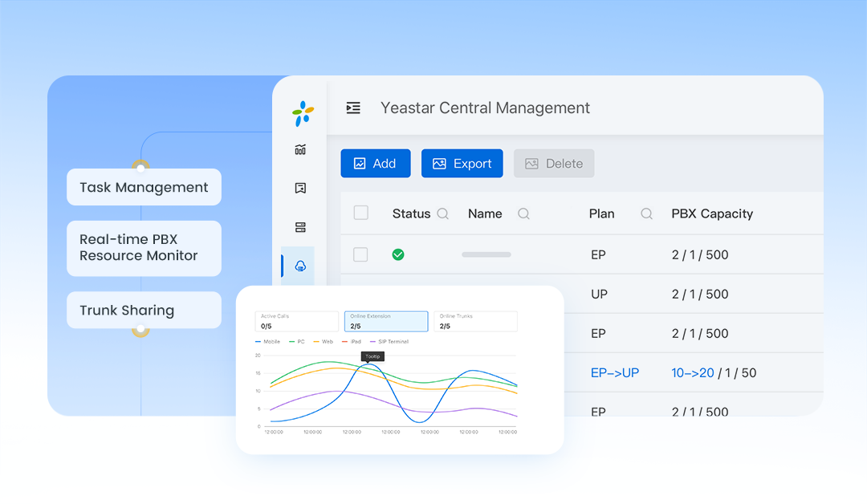The image size is (867, 504).
Task: Switch to the Online Trunks tab
Action: tap(475, 322)
